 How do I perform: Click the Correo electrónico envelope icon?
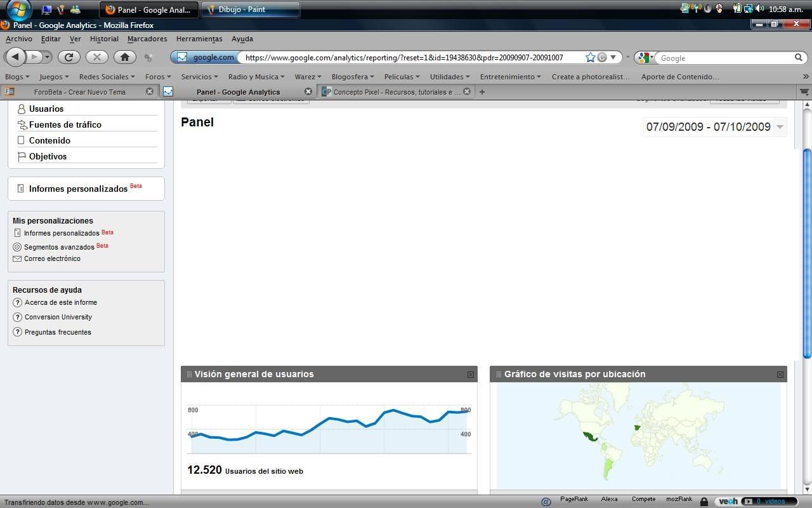(x=17, y=258)
